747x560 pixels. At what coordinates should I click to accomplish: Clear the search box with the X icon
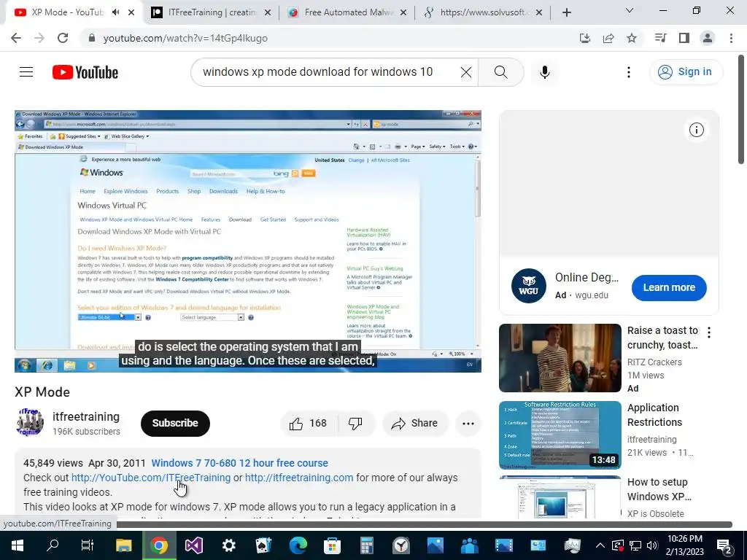(x=466, y=72)
